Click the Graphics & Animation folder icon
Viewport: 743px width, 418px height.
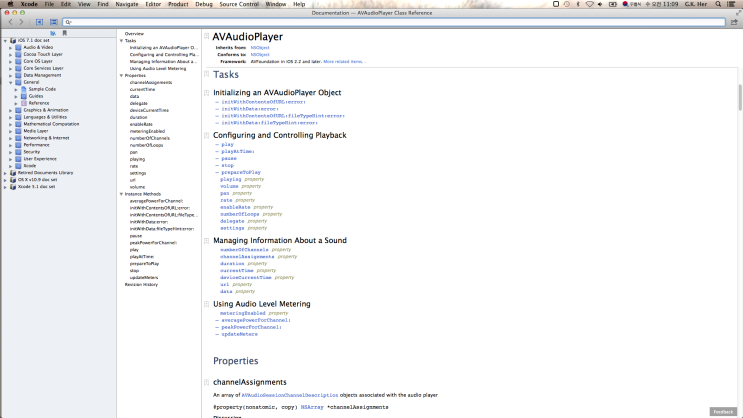(x=18, y=110)
